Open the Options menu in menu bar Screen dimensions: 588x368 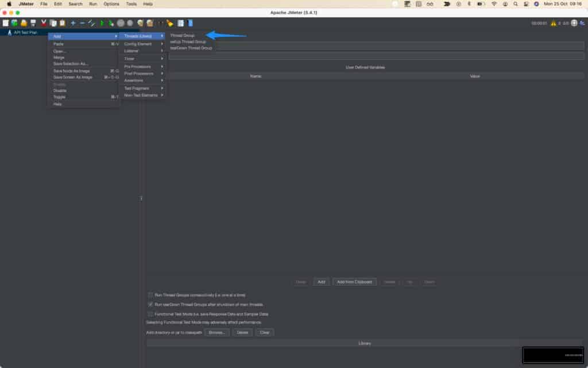tap(111, 4)
